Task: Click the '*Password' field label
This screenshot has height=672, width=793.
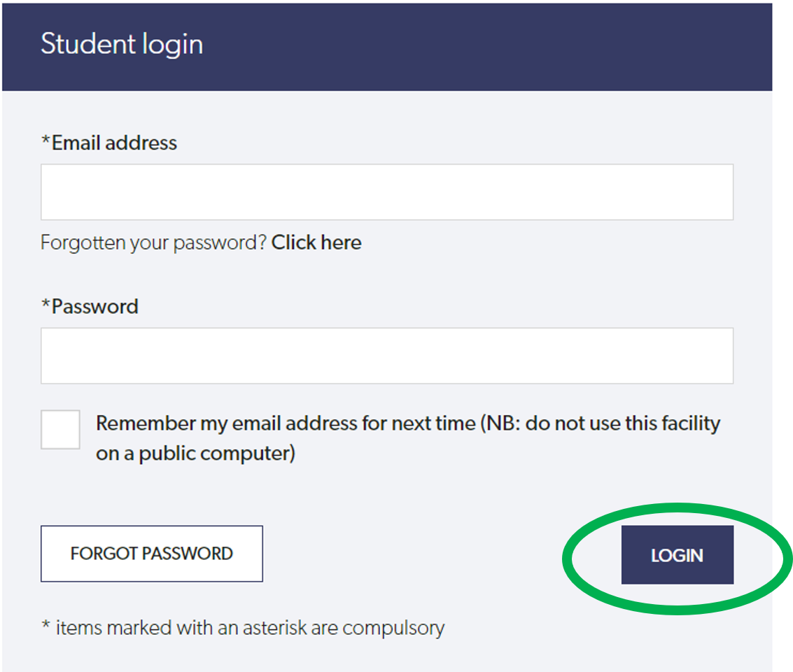Action: coord(90,307)
